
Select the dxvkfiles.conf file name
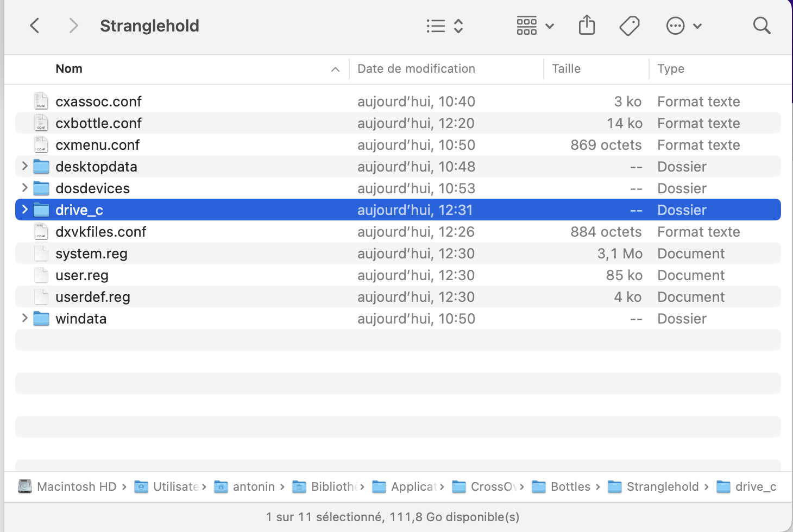[x=100, y=232]
